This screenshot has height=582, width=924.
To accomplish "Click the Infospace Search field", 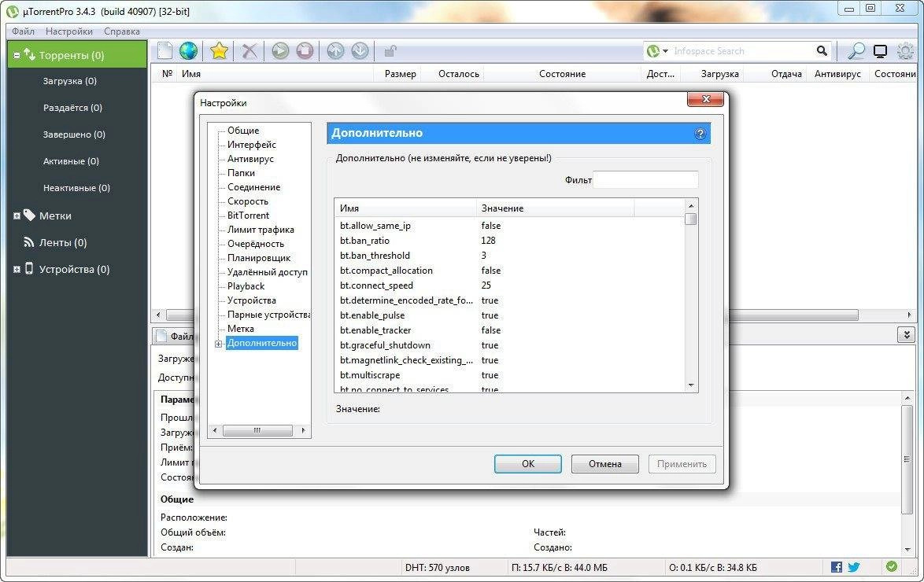I will click(742, 51).
